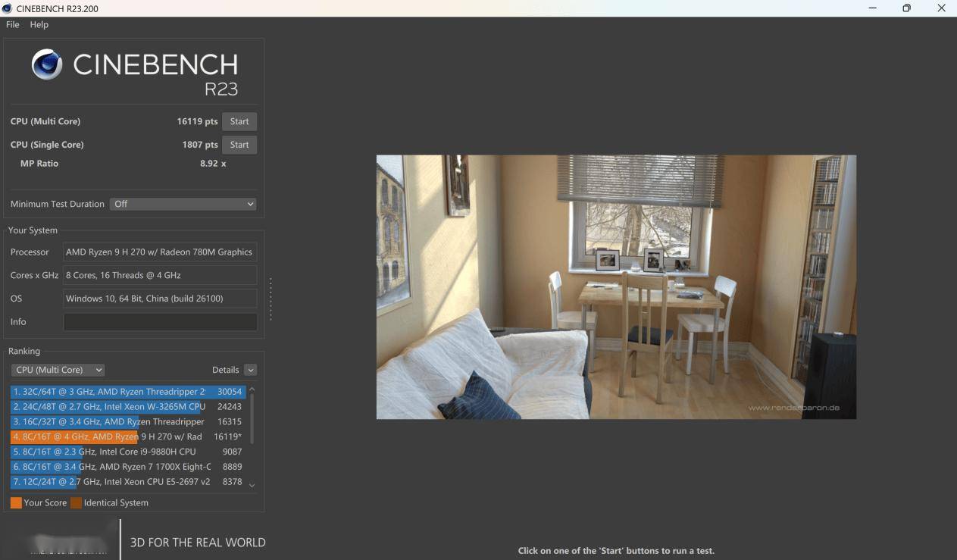Expand the ranking Details dropdown arrow
The width and height of the screenshot is (957, 560).
[251, 370]
